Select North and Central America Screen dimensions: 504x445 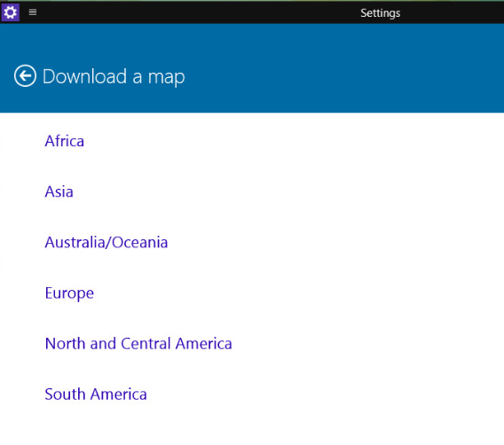pos(138,344)
